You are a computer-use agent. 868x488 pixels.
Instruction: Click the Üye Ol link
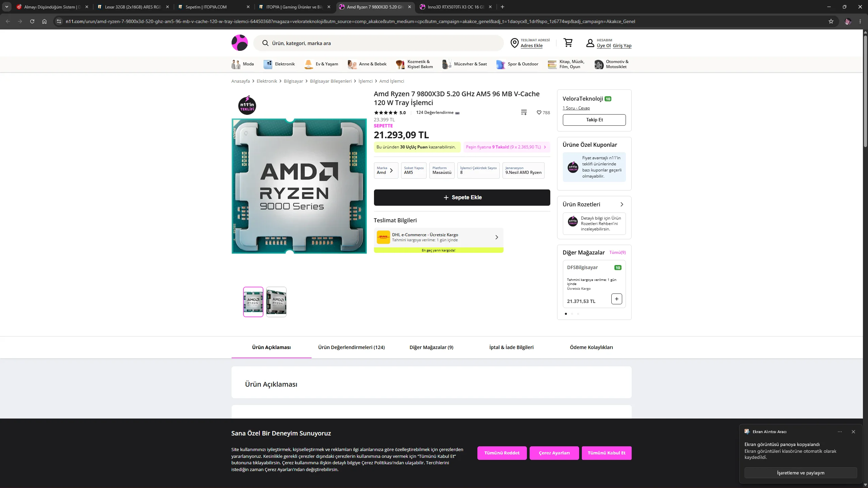point(604,46)
